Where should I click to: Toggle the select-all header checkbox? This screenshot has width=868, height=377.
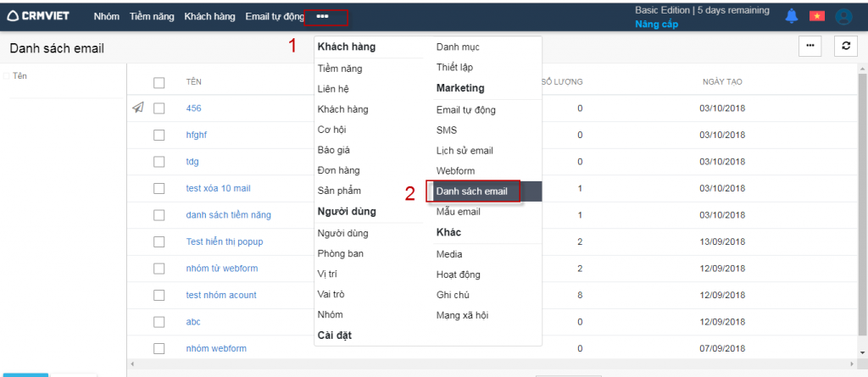click(159, 82)
